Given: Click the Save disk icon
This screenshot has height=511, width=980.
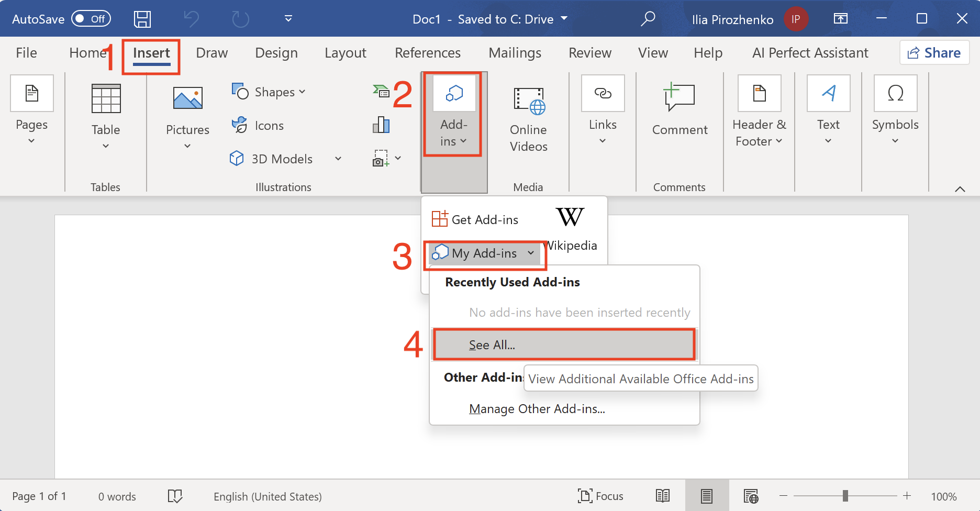Looking at the screenshot, I should click(142, 19).
